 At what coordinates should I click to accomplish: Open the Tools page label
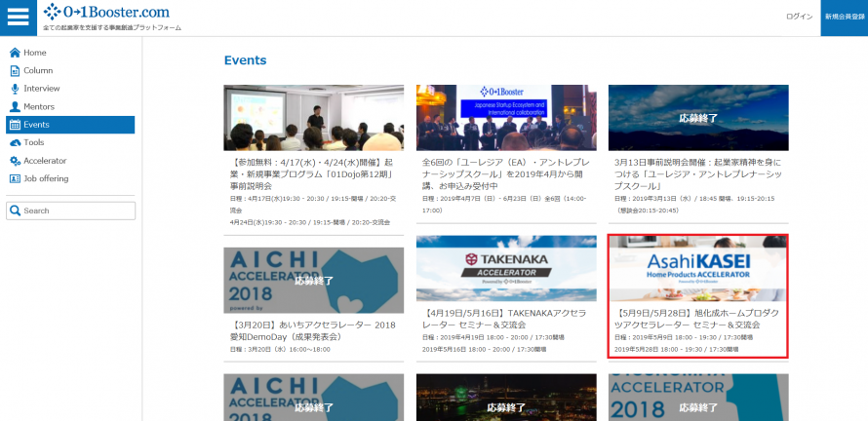point(34,142)
